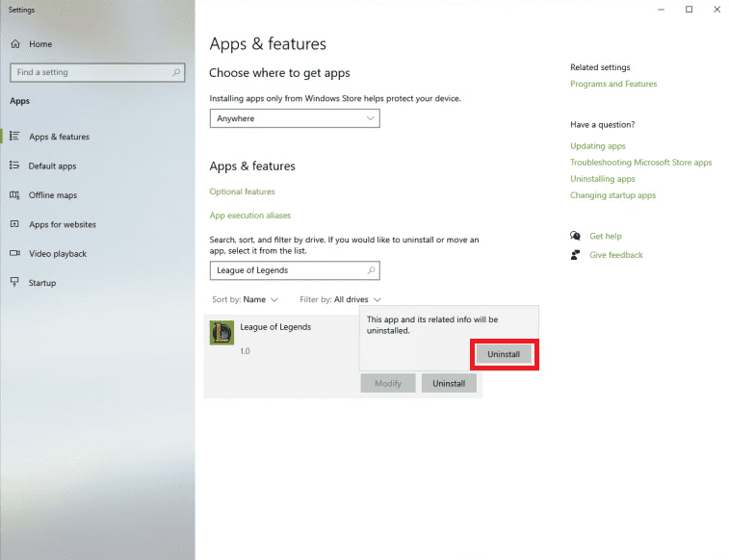Viewport: 729px width, 560px height.
Task: Select Apps & features in the sidebar
Action: coord(59,137)
